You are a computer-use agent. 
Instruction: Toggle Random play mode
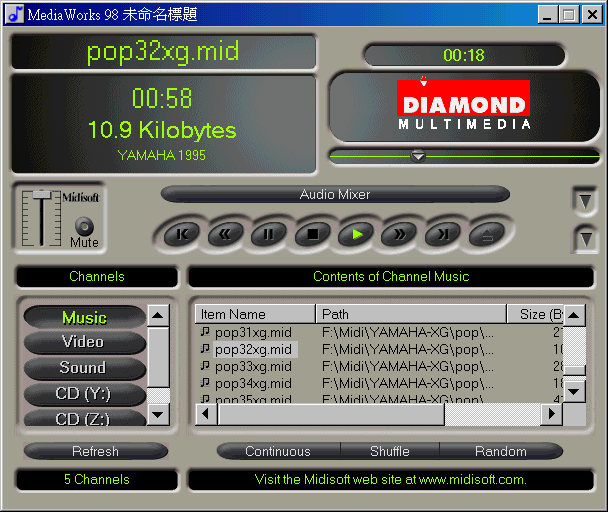(x=501, y=451)
